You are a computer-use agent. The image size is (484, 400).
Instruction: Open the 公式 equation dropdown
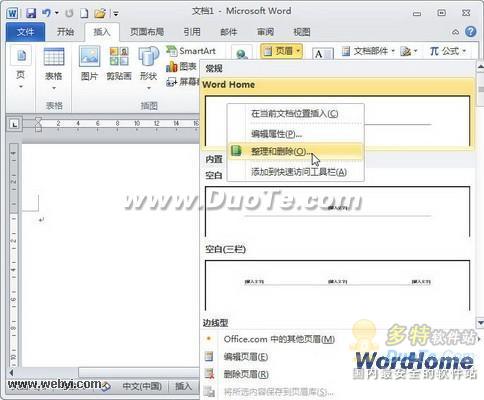pos(448,51)
